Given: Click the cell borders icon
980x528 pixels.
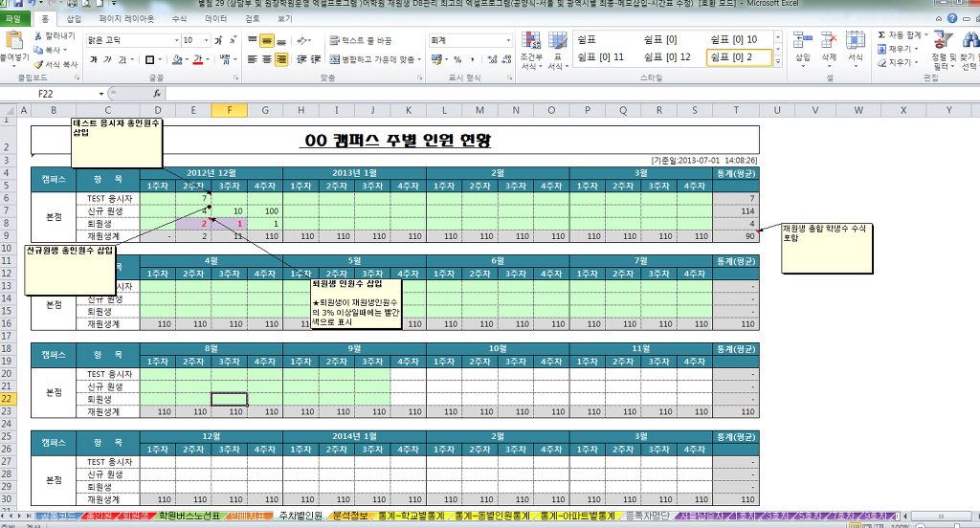Looking at the screenshot, I should (149, 60).
